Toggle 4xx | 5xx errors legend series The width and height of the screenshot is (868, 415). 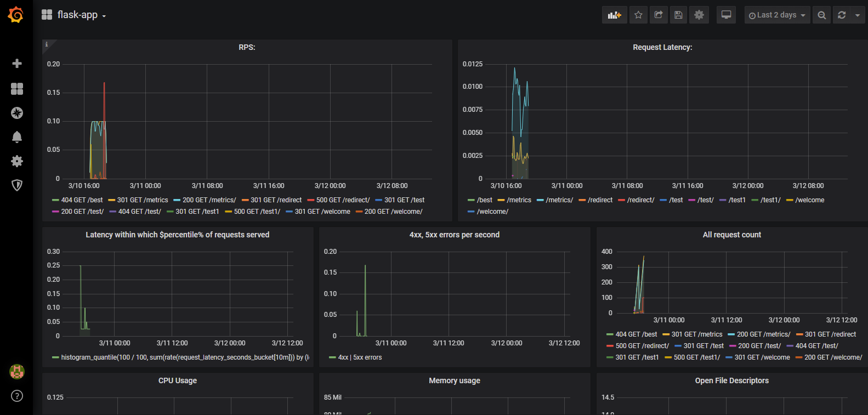pos(360,357)
